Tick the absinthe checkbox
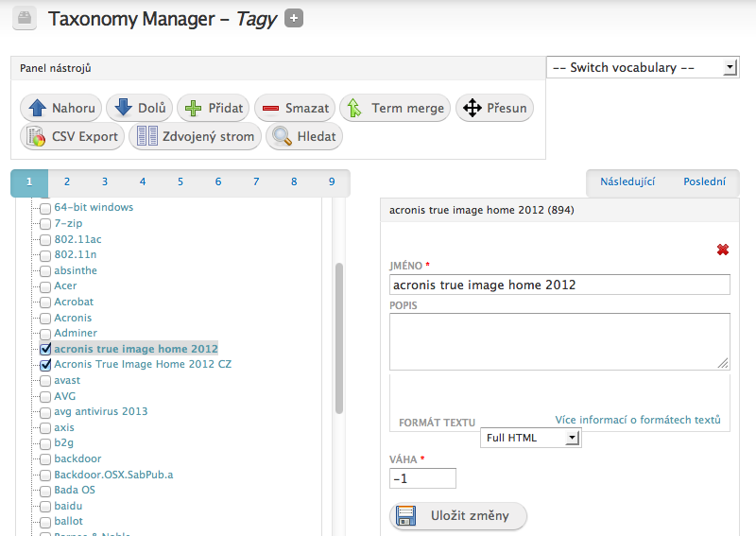This screenshot has width=756, height=536. click(45, 271)
